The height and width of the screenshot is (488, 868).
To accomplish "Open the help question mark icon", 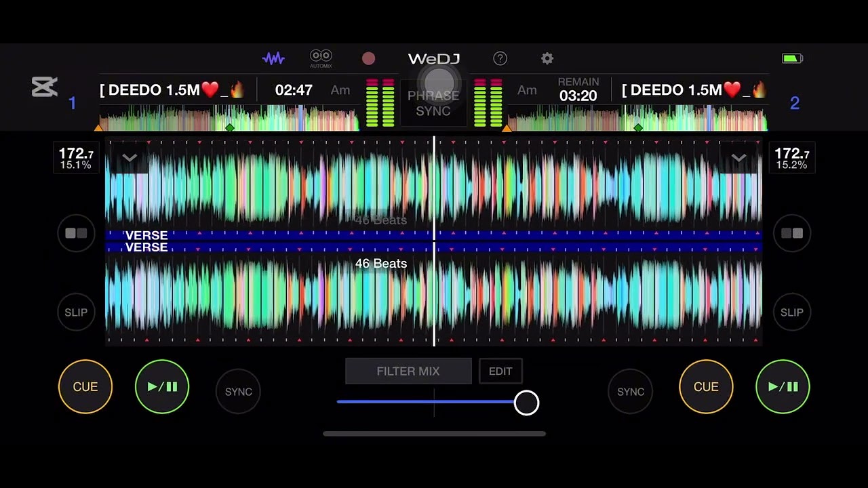I will point(500,58).
